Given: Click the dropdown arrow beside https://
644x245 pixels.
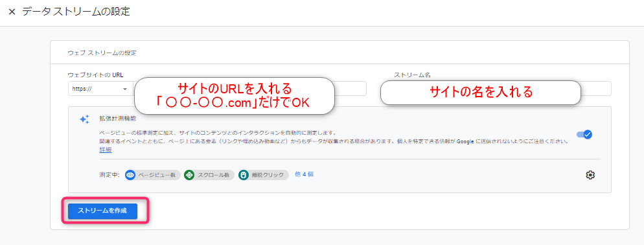Looking at the screenshot, I should click(x=125, y=89).
